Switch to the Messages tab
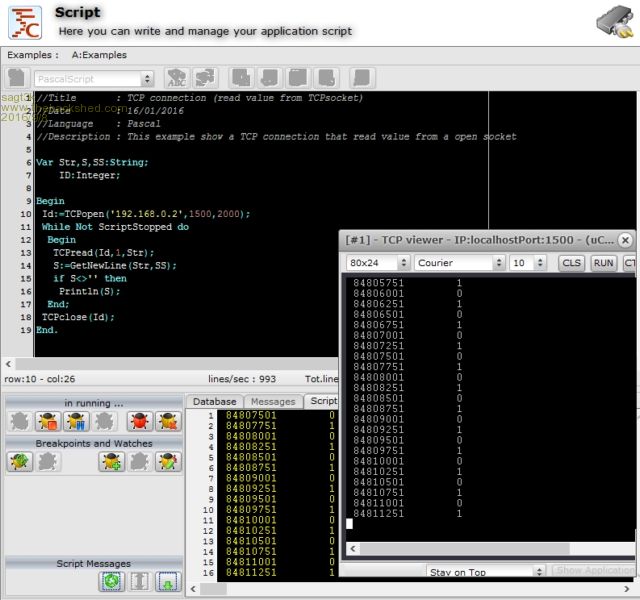The image size is (640, 600). click(x=272, y=401)
